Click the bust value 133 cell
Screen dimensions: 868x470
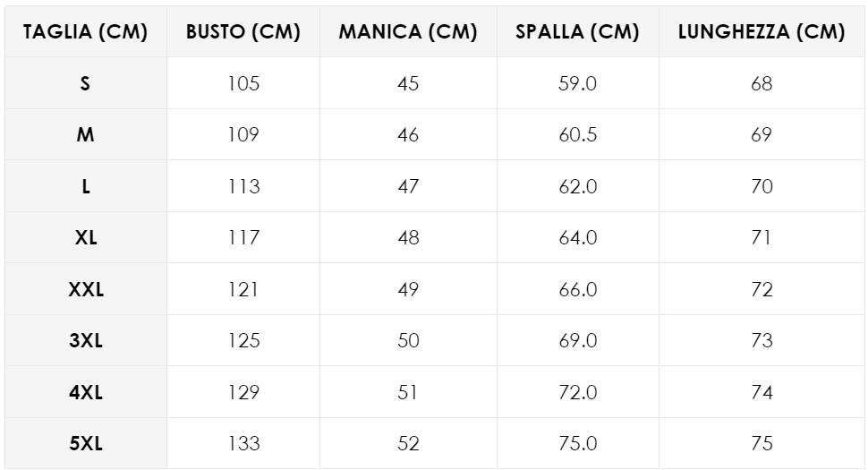click(243, 443)
